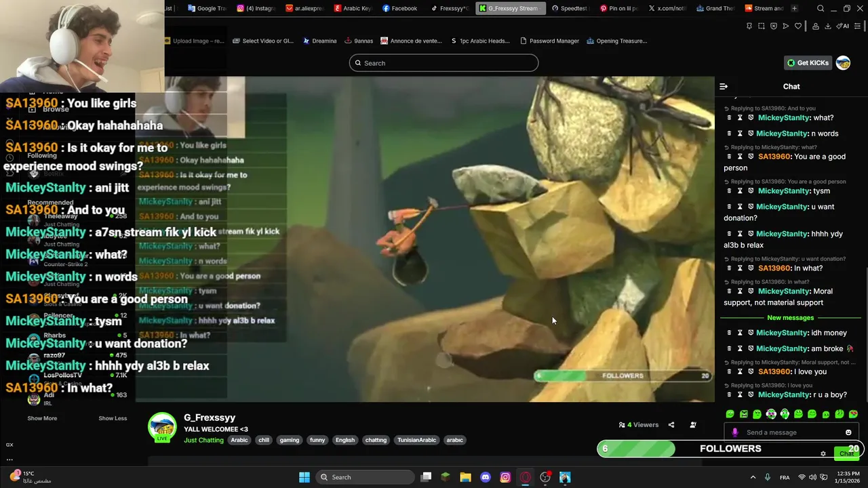Open browser tab search magnifier icon
The image size is (868, 488).
pyautogui.click(x=821, y=8)
